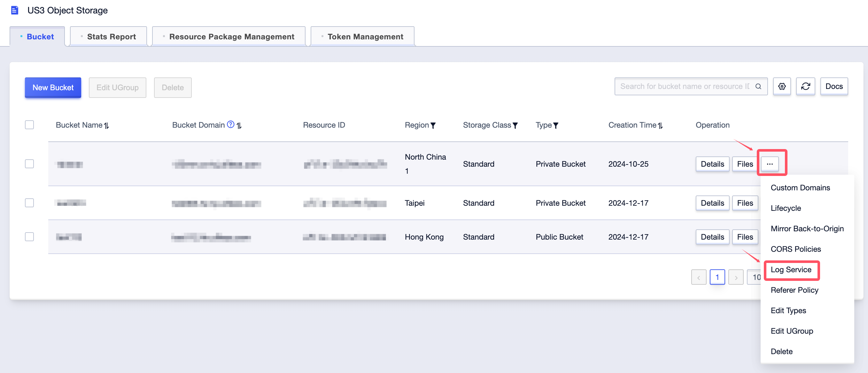868x373 pixels.
Task: Select all buckets header checkbox
Action: [29, 125]
